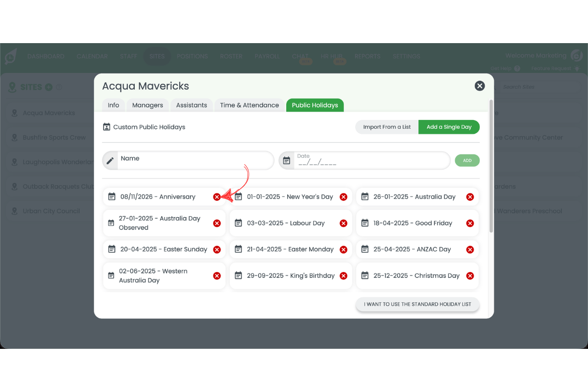Click into the Date input field
Screen dimensions: 588x392
coord(370,163)
